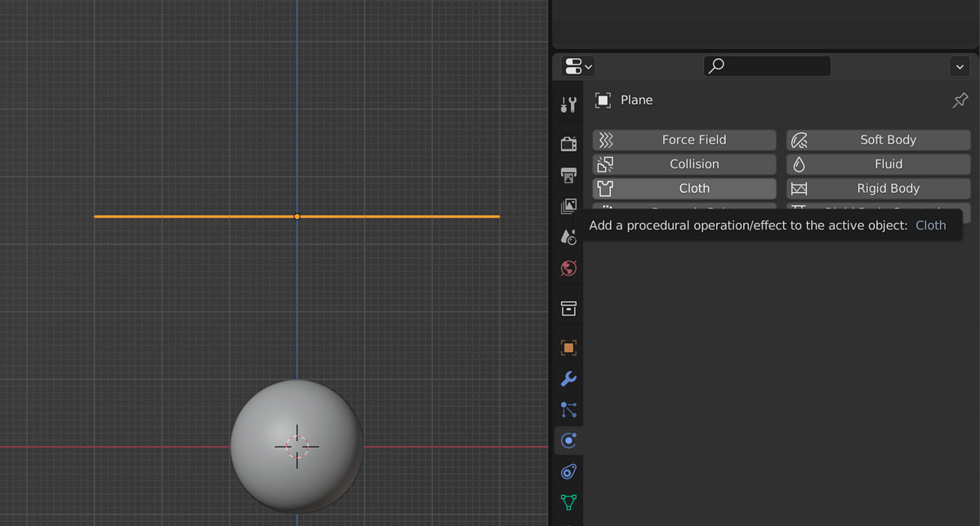980x526 pixels.
Task: Select the Output Properties printer icon
Action: tap(568, 175)
